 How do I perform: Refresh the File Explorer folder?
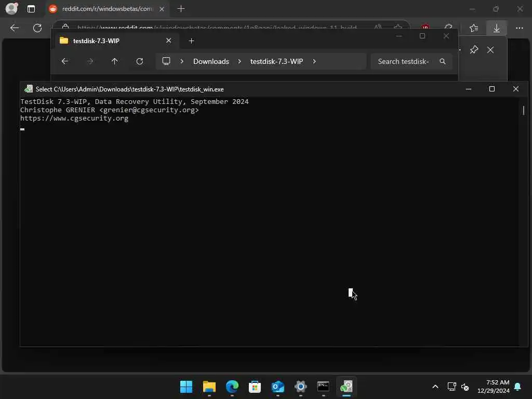pyautogui.click(x=139, y=61)
